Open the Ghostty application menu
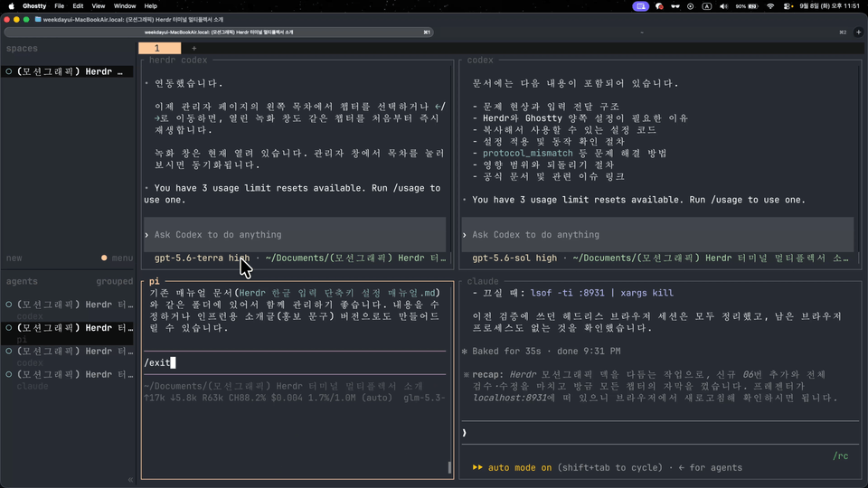The width and height of the screenshot is (868, 488). coord(34,6)
